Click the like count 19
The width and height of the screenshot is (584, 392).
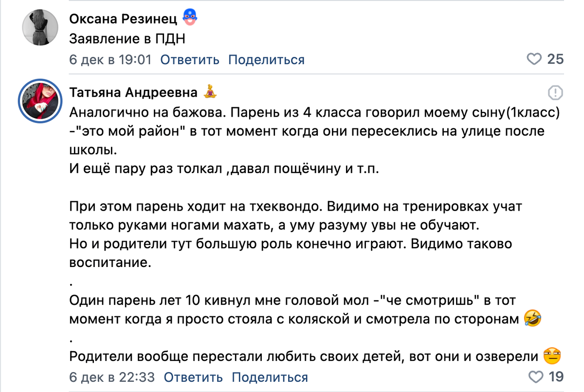[x=557, y=376]
